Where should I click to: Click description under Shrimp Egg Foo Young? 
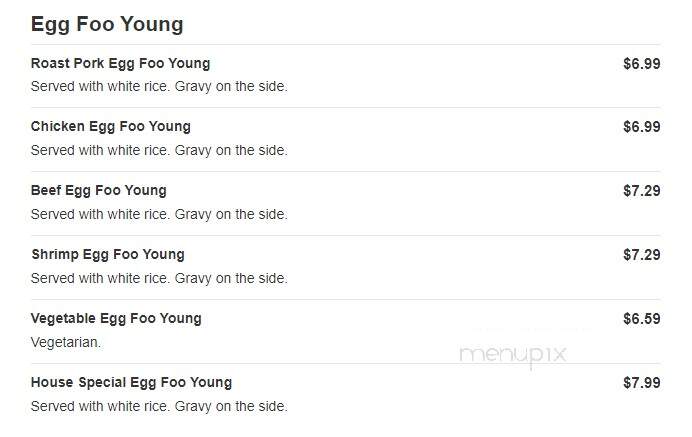[159, 279]
